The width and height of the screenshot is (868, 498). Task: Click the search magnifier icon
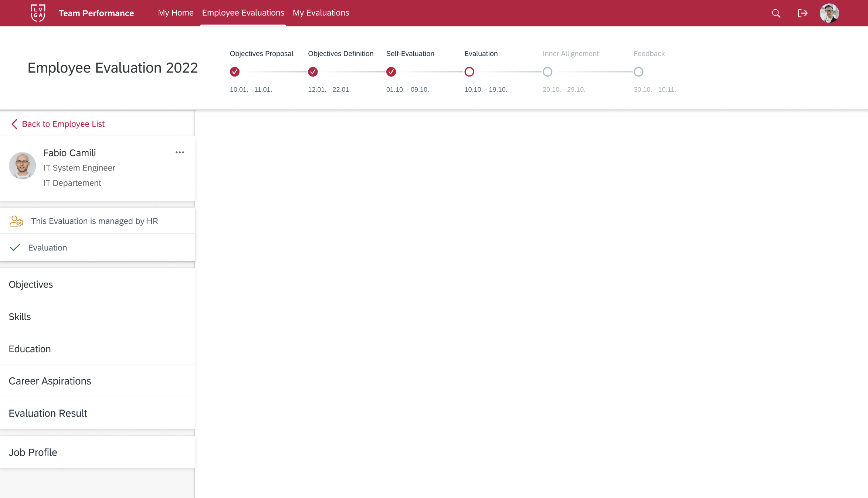(x=776, y=13)
